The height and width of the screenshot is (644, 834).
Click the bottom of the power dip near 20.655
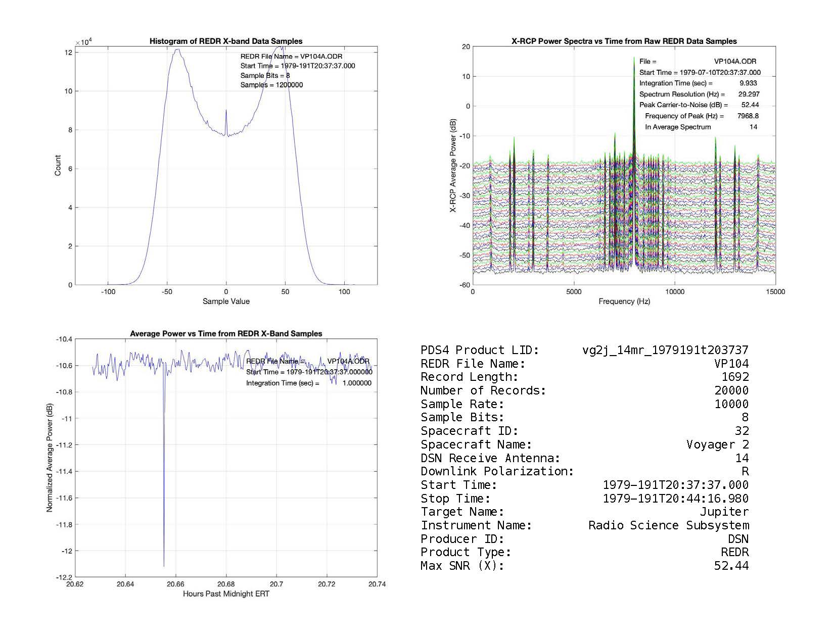click(x=164, y=565)
